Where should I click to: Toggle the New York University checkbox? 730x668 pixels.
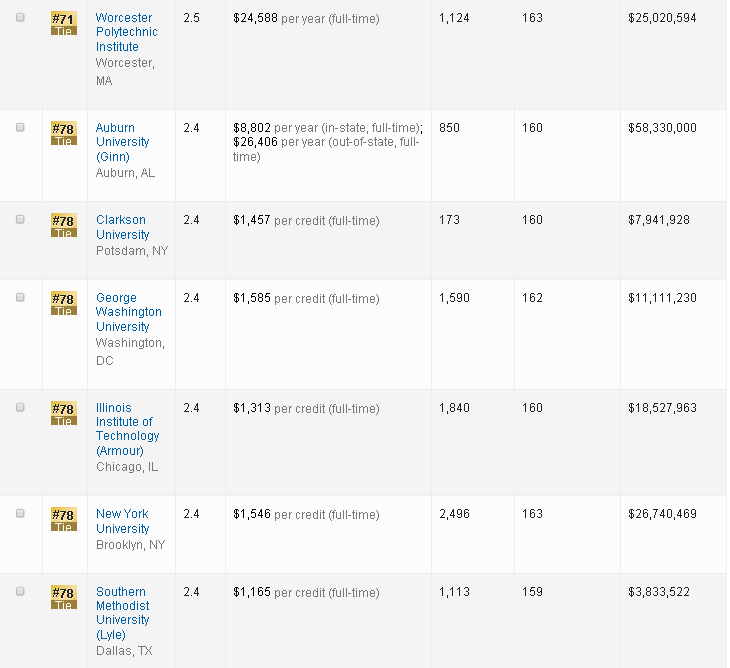20,514
